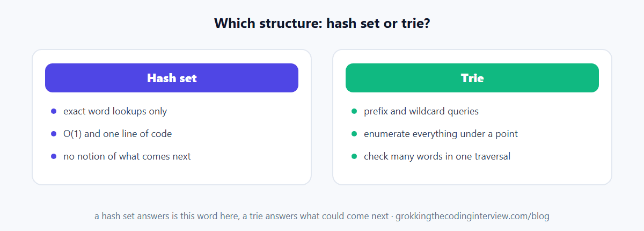
Task: Click the text 'enumerate everything under a point'
Action: click(x=441, y=134)
